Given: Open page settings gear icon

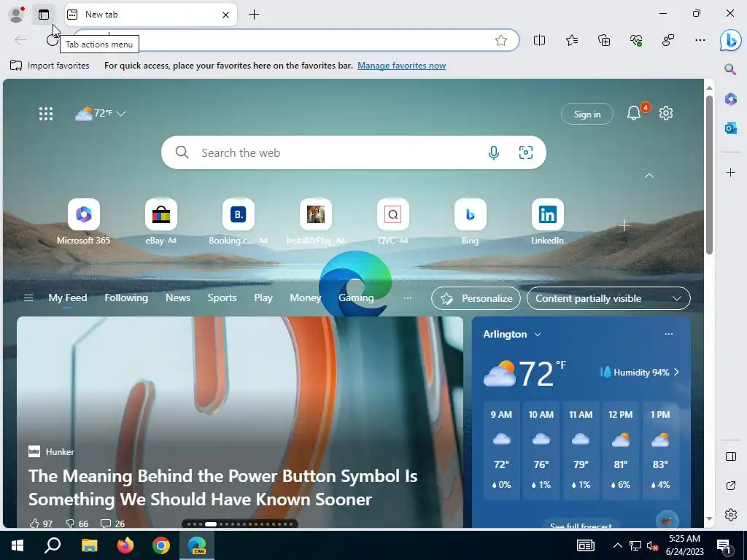Looking at the screenshot, I should tap(665, 113).
